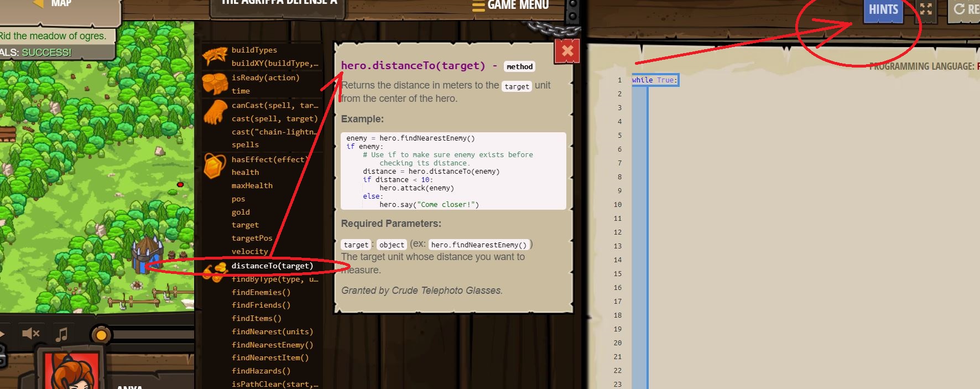This screenshot has width=980, height=389.
Task: Select the velocity property entry
Action: click(250, 251)
